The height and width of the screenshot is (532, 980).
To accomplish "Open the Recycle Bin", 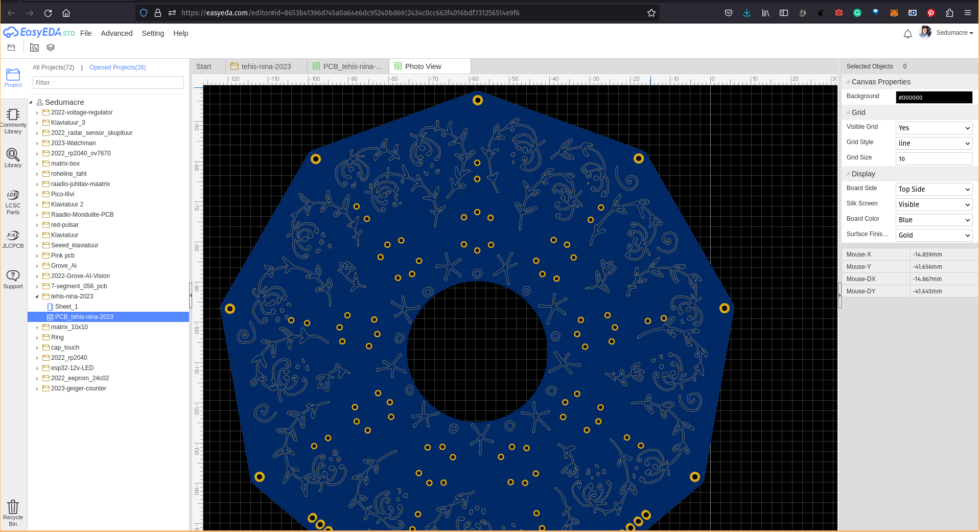I will pyautogui.click(x=13, y=513).
